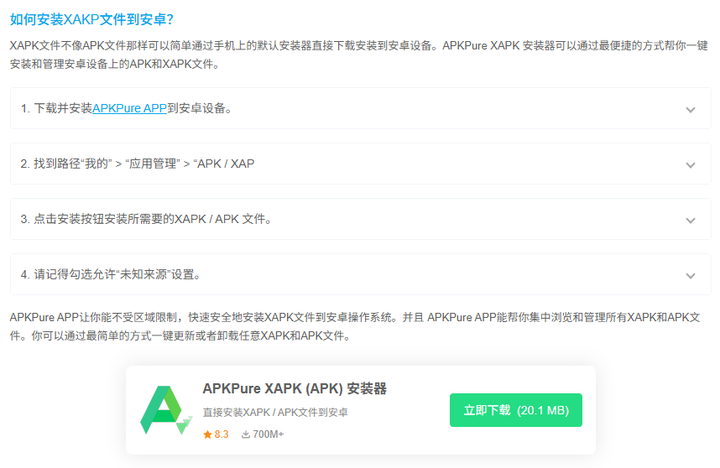Click the 700M+ downloads value
720x468 pixels.
point(268,434)
